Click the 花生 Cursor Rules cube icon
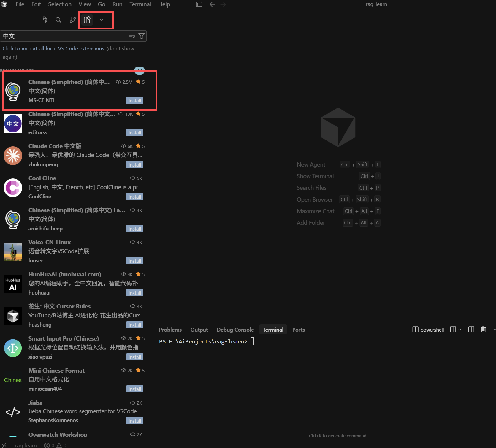This screenshot has height=448, width=496. pyautogui.click(x=13, y=316)
